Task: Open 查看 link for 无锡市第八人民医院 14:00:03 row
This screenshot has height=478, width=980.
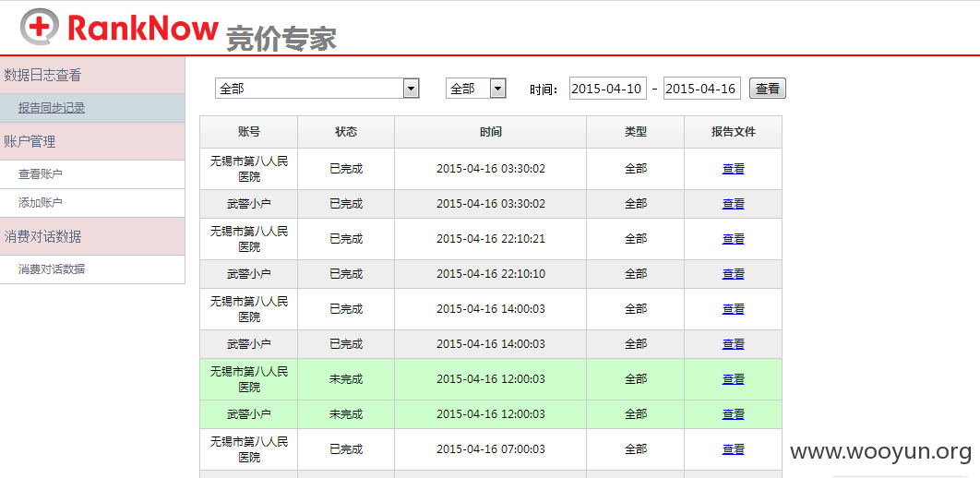Action: click(733, 308)
